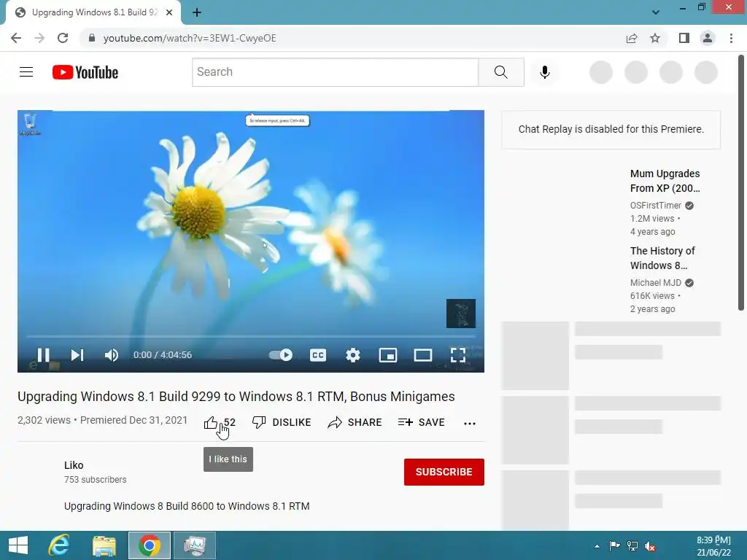Image resolution: width=747 pixels, height=560 pixels.
Task: Open the player settings gear
Action: coord(353,355)
